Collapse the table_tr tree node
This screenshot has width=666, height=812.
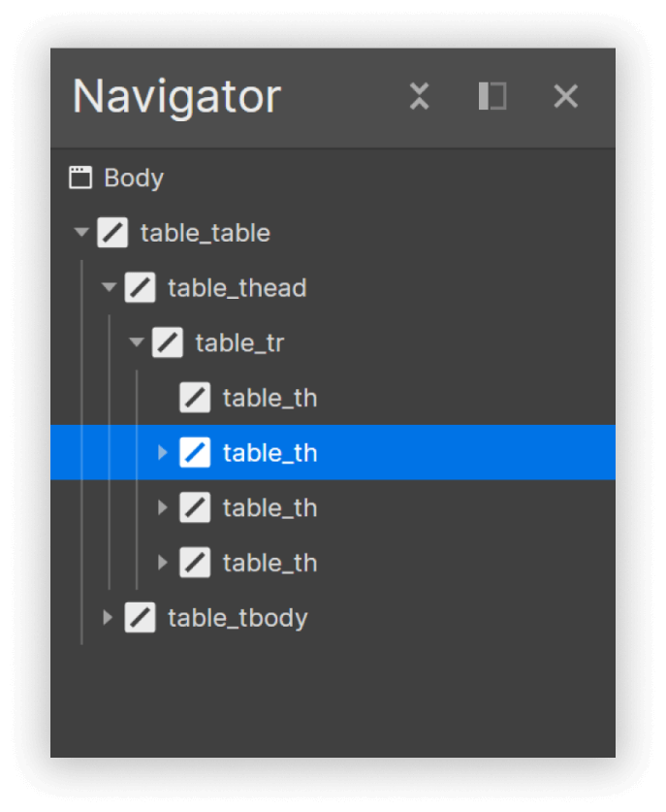pyautogui.click(x=136, y=342)
